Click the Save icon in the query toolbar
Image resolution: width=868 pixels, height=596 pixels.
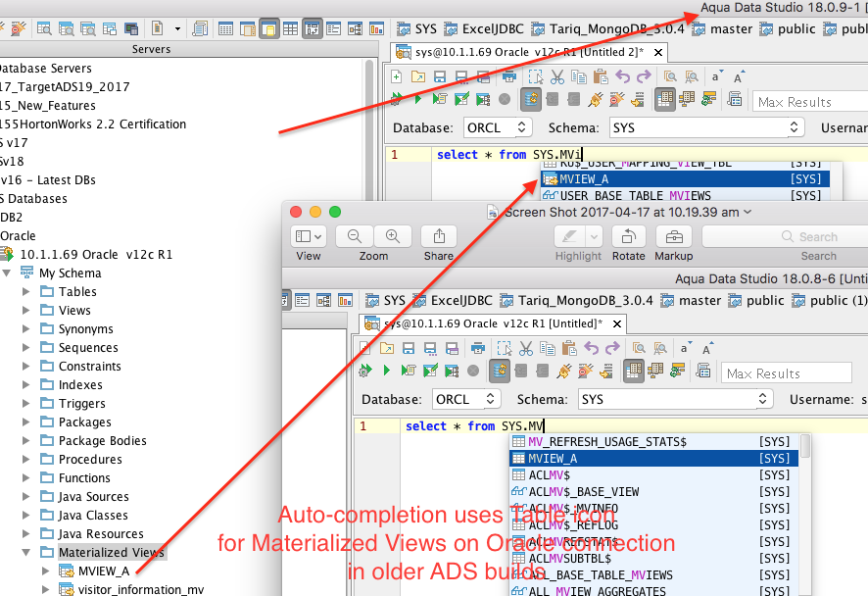point(440,76)
